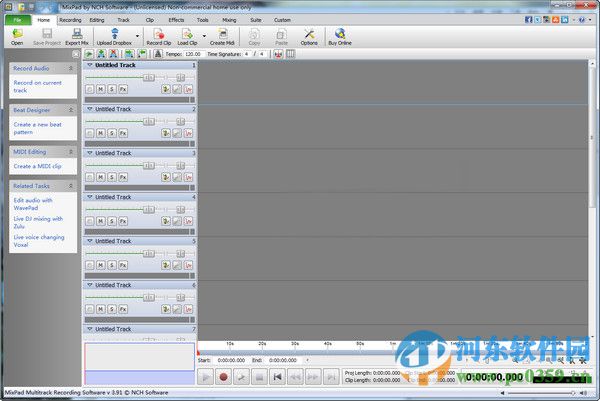Open Fx for track 3
This screenshot has height=401, width=600.
tap(123, 177)
